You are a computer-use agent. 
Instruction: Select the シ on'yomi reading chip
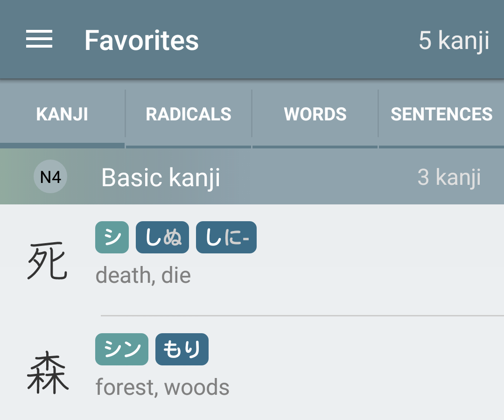pyautogui.click(x=112, y=237)
